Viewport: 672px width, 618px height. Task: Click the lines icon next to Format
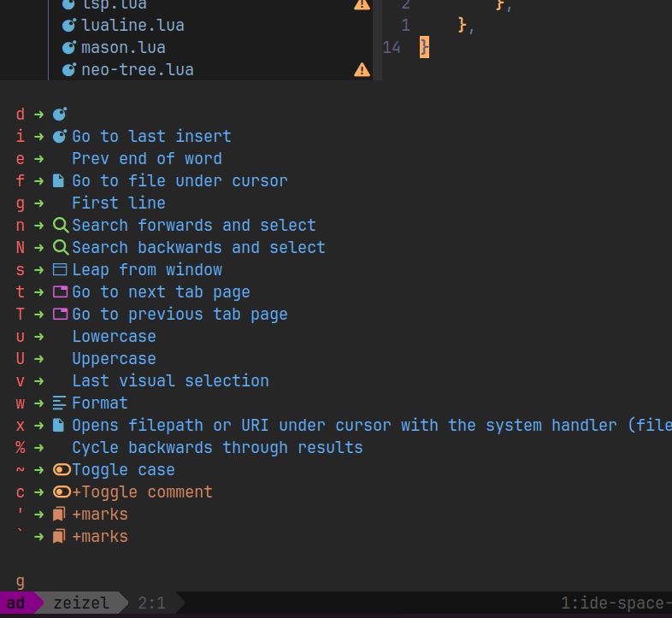(59, 403)
